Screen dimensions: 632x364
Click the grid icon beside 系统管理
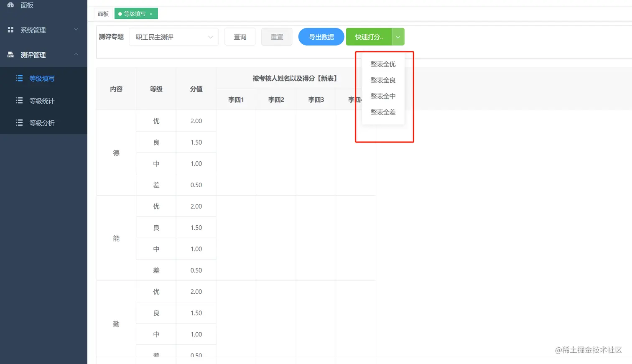[10, 30]
